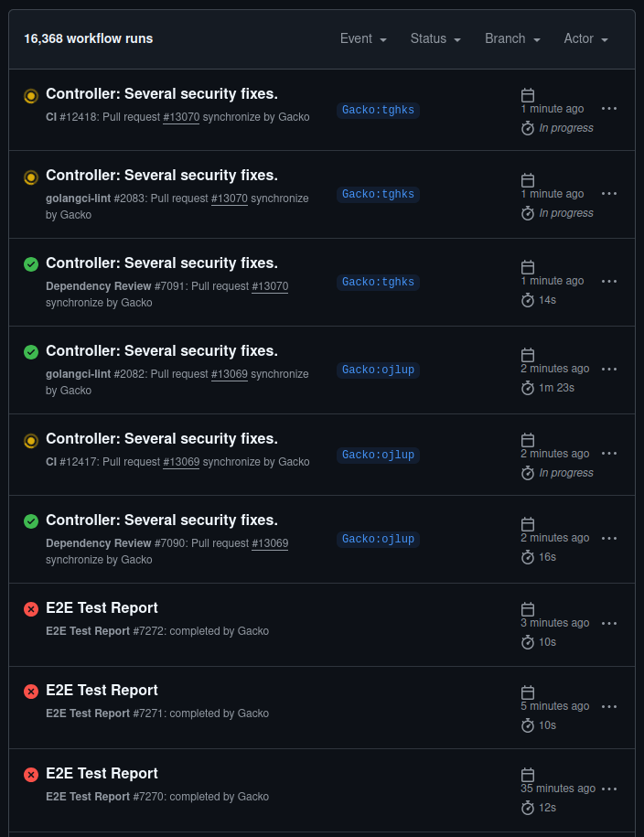
Task: Click the red failure icon for E2E Test Report #7270
Action: tap(30, 774)
